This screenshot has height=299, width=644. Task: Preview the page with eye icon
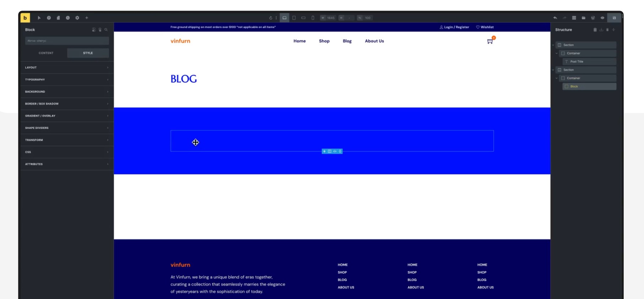[x=602, y=18]
